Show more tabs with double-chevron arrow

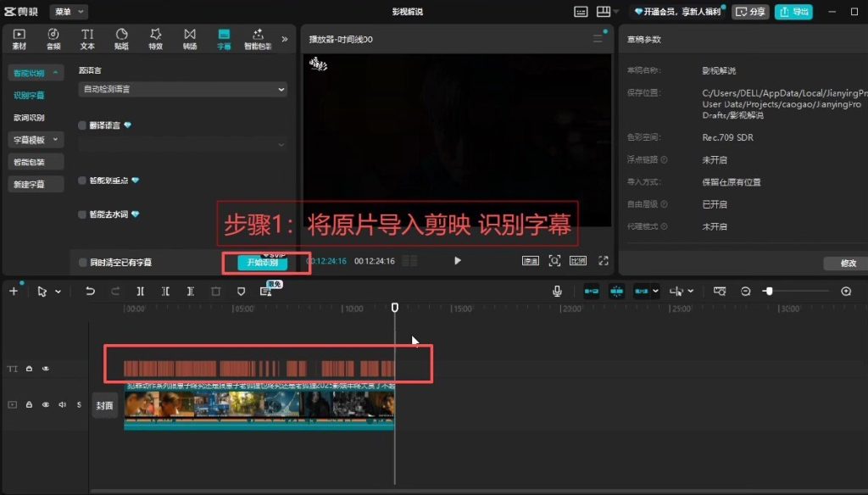coord(285,39)
